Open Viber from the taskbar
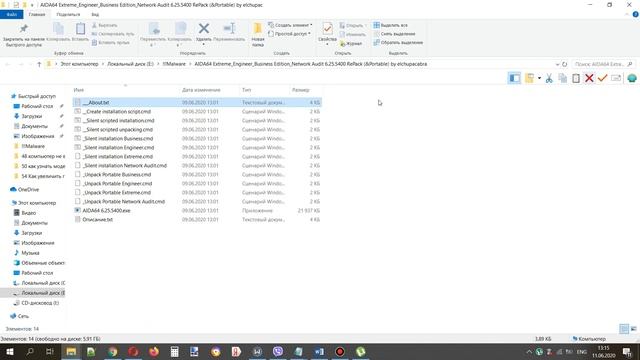Image resolution: width=640 pixels, height=360 pixels. click(278, 351)
